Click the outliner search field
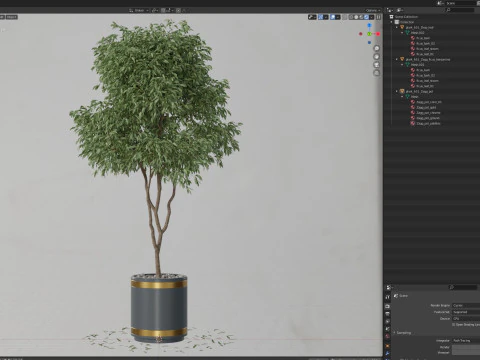This screenshot has height=360, width=480. 460,10
